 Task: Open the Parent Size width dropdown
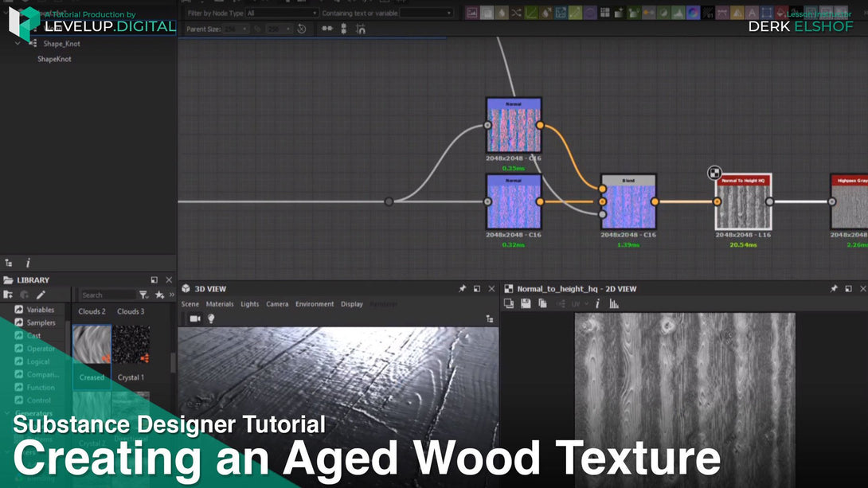click(x=237, y=29)
